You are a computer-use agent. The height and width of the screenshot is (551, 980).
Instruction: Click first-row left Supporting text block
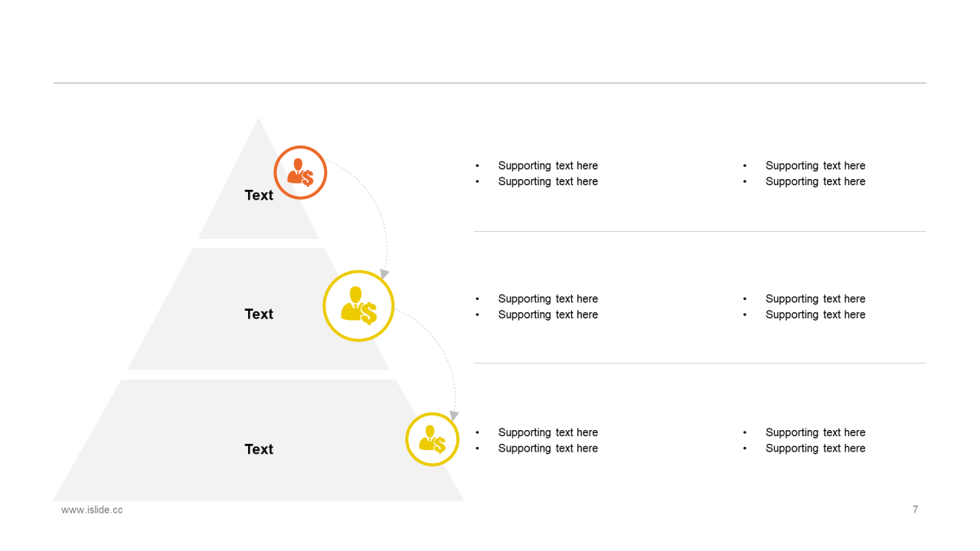coord(537,174)
